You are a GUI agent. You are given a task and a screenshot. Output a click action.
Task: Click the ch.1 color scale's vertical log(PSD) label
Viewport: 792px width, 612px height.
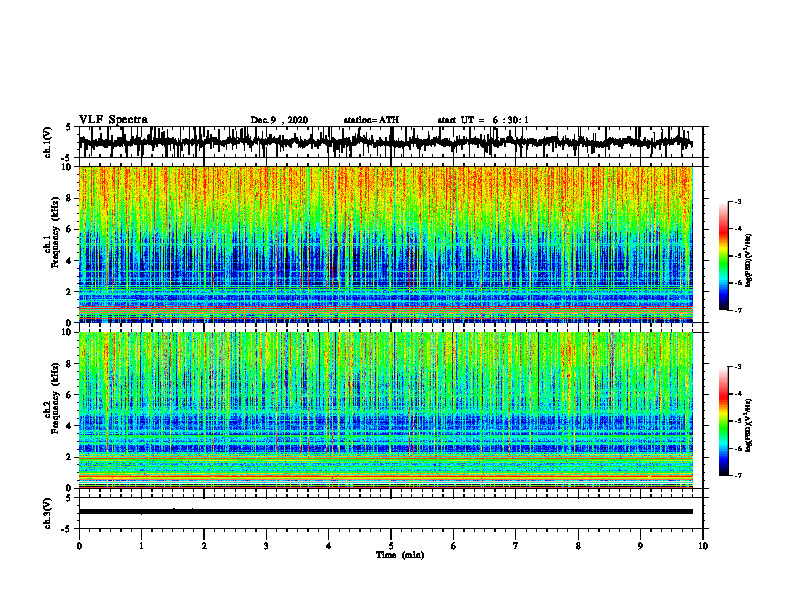click(749, 260)
